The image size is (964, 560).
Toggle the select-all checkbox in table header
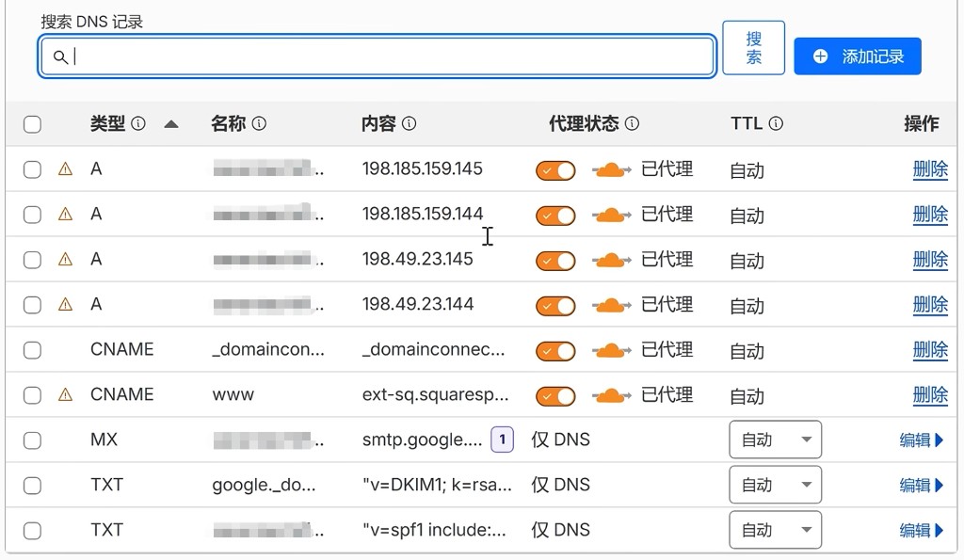(x=33, y=124)
